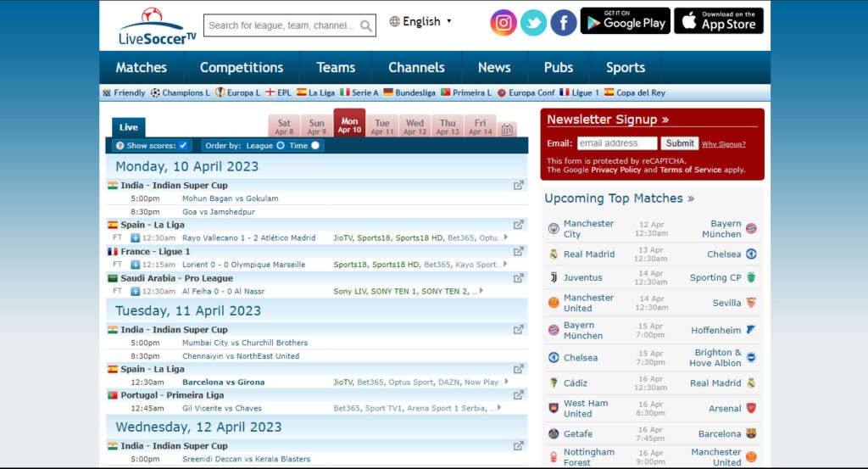Pop out France Ligue 1 section
Viewport: 868px width, 469px height.
[518, 251]
